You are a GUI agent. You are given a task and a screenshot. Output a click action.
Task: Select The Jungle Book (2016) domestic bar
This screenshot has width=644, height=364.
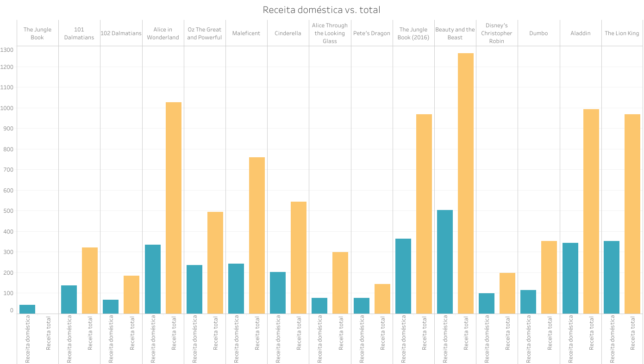403,276
